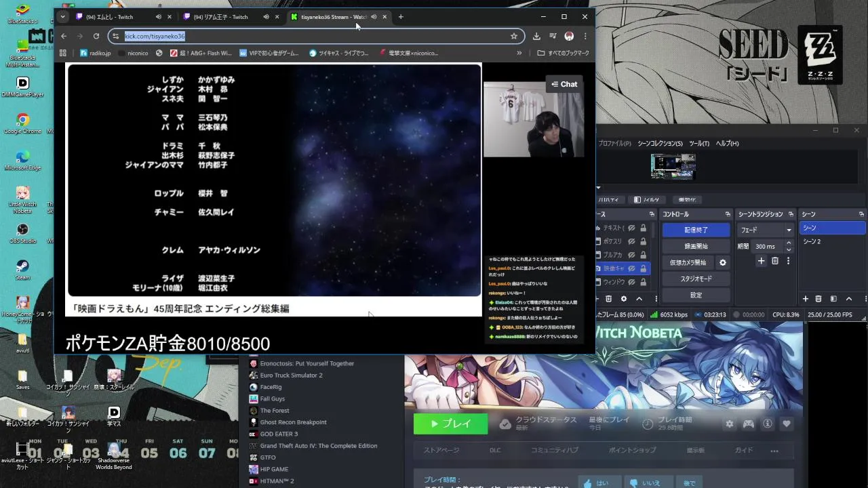Image resolution: width=868 pixels, height=488 pixels.
Task: Open Chrome media controls icon
Action: click(553, 36)
